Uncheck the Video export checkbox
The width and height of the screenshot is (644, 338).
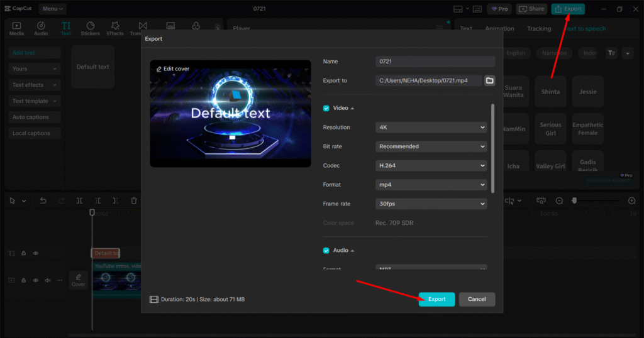[x=326, y=108]
